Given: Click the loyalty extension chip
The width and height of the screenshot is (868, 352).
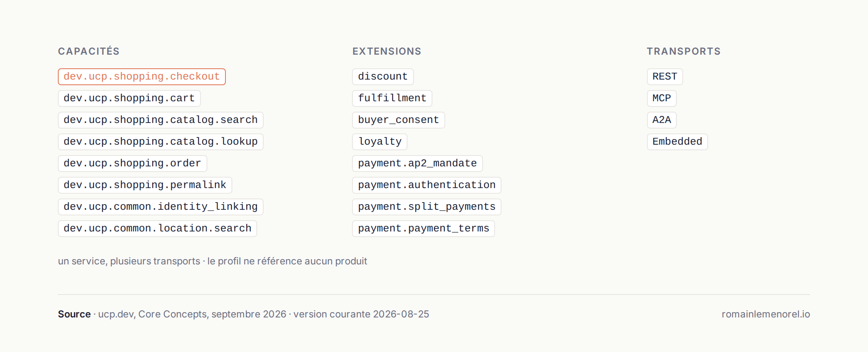Looking at the screenshot, I should tap(380, 141).
